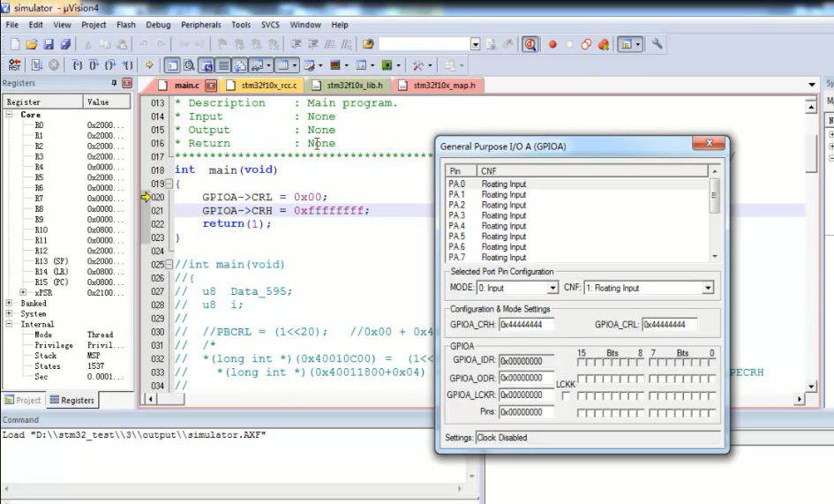Insert a breakpoint using red dot icon
The height and width of the screenshot is (504, 834).
(552, 44)
